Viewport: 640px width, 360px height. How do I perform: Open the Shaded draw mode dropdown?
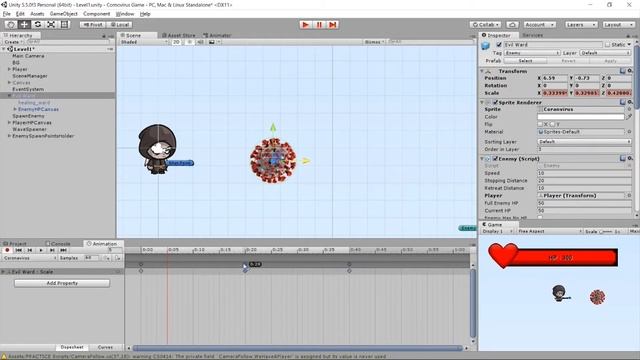(144, 42)
